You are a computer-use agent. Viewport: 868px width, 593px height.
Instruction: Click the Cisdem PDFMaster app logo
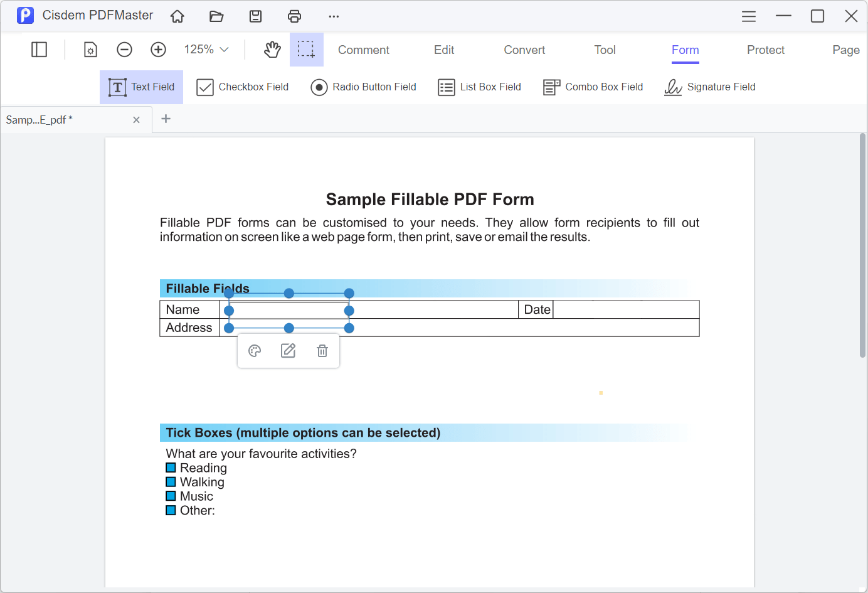pos(25,15)
